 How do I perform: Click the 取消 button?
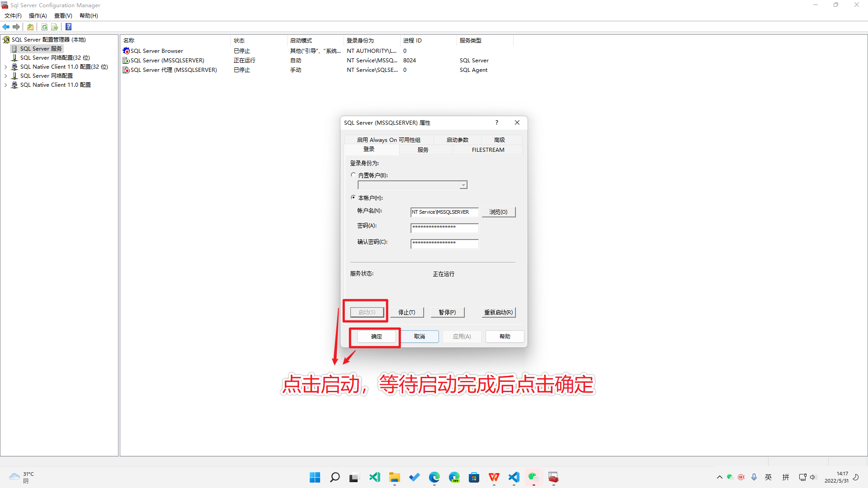pyautogui.click(x=420, y=337)
